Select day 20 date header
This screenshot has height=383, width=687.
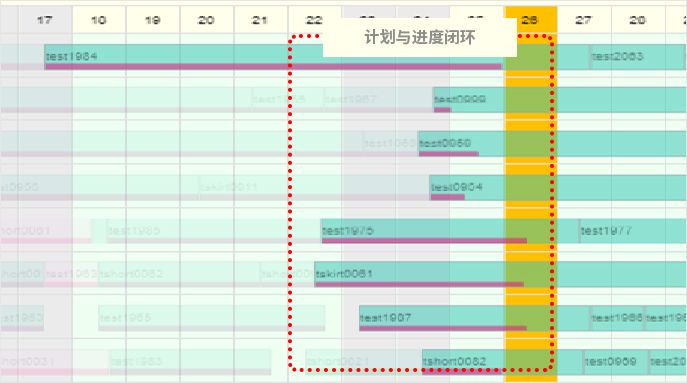[207, 20]
